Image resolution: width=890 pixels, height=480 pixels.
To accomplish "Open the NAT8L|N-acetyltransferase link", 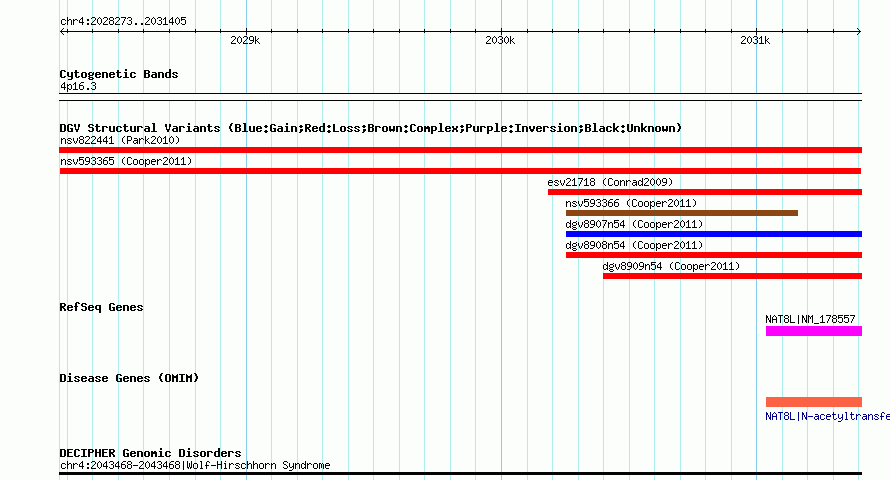I will pyautogui.click(x=827, y=416).
